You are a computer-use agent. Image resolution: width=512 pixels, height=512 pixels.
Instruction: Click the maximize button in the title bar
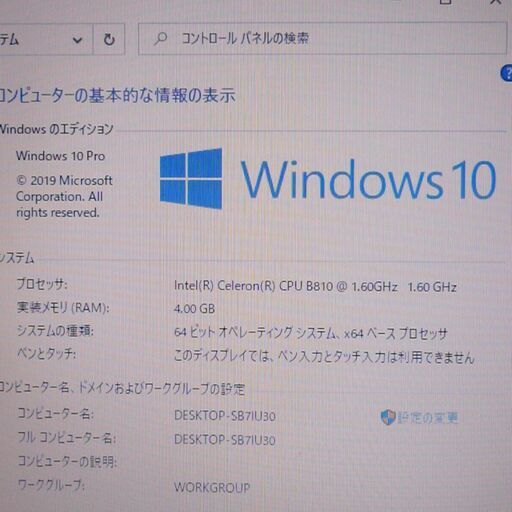445,2
